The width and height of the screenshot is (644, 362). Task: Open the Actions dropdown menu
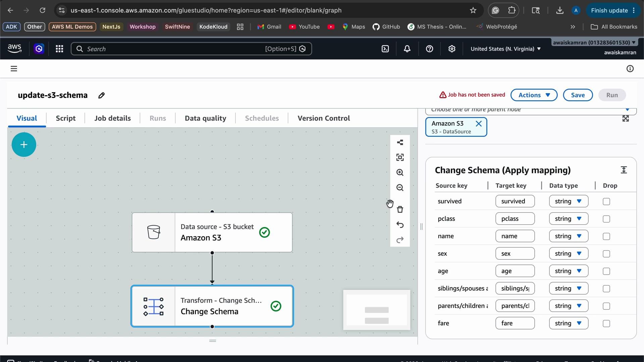coord(534,95)
